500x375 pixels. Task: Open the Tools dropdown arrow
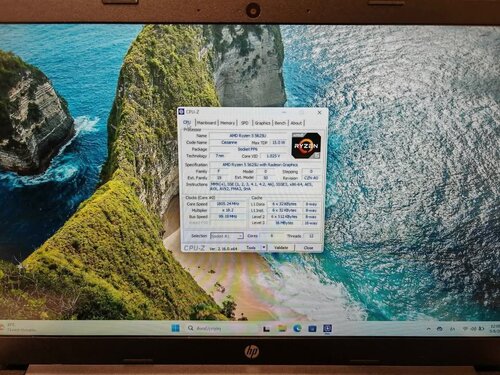click(263, 247)
